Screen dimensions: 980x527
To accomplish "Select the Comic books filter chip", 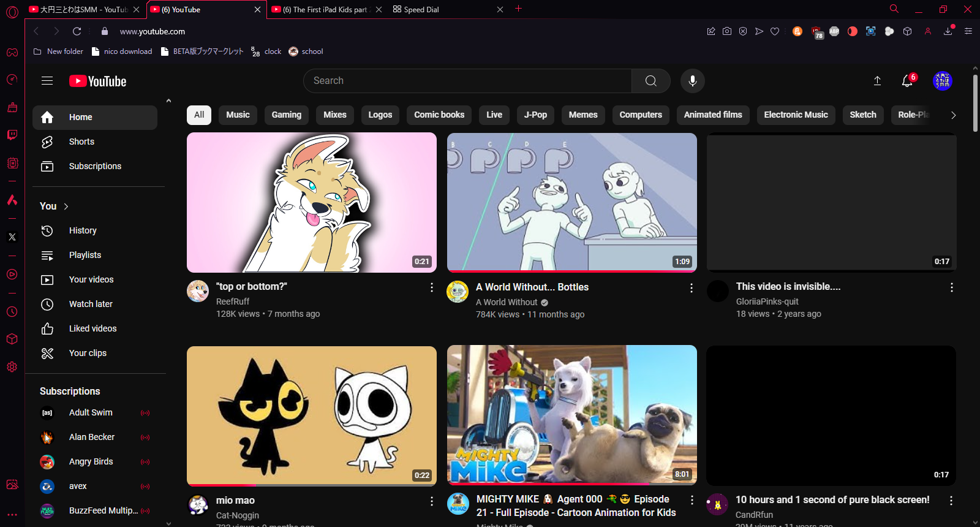I will pos(439,115).
